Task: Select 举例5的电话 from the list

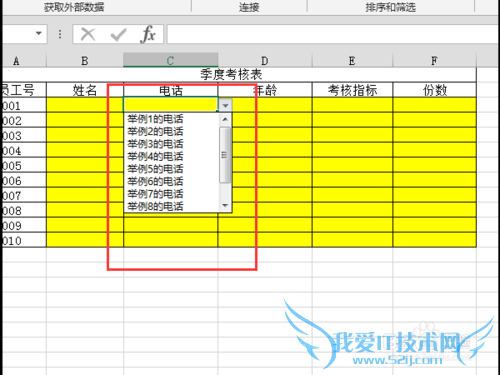Action: point(155,169)
